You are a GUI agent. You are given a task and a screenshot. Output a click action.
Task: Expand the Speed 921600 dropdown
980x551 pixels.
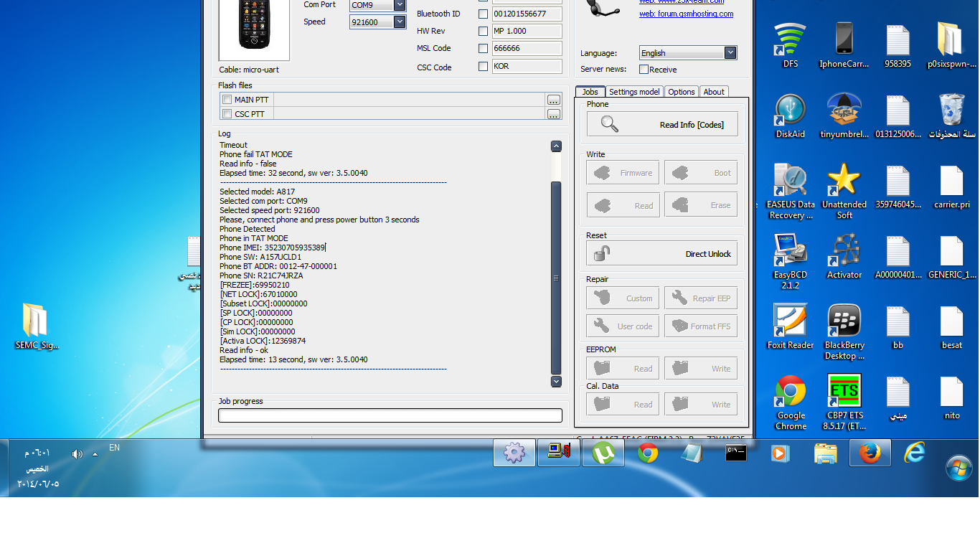tap(400, 22)
